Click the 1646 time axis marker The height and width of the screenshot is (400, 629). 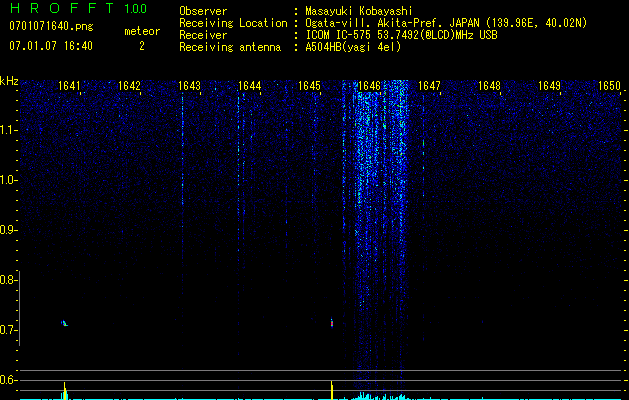(369, 86)
